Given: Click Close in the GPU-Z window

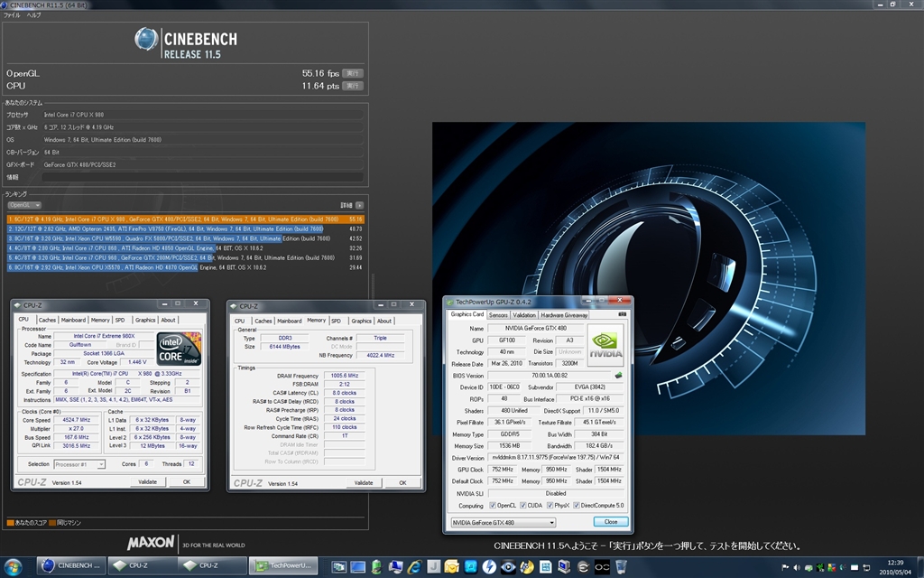Looking at the screenshot, I should pos(611,522).
